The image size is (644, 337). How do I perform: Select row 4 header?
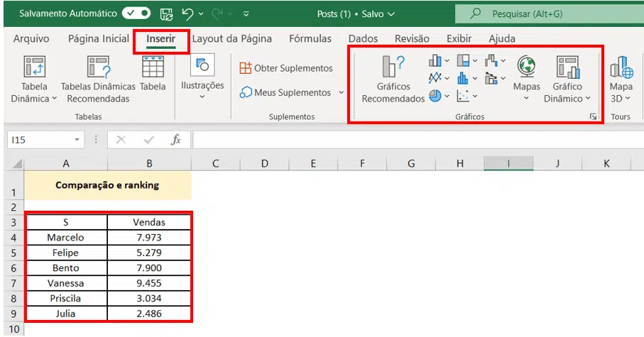(x=13, y=238)
